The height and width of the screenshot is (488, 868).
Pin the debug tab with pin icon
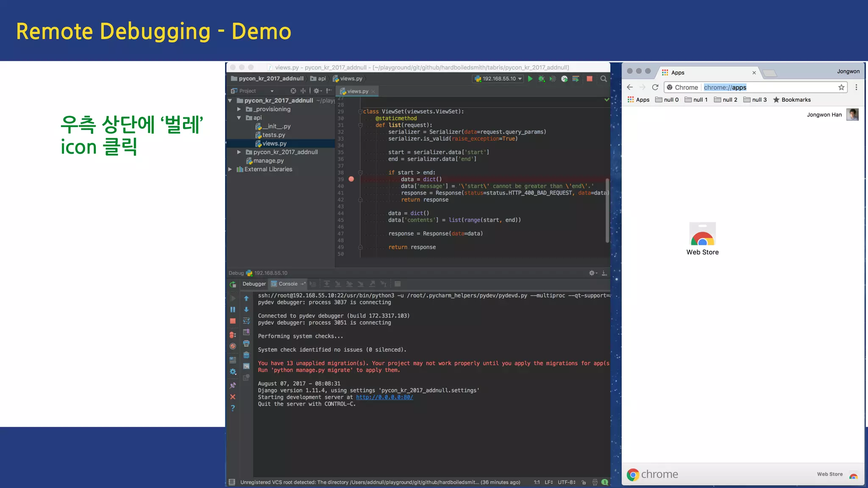coord(233,385)
